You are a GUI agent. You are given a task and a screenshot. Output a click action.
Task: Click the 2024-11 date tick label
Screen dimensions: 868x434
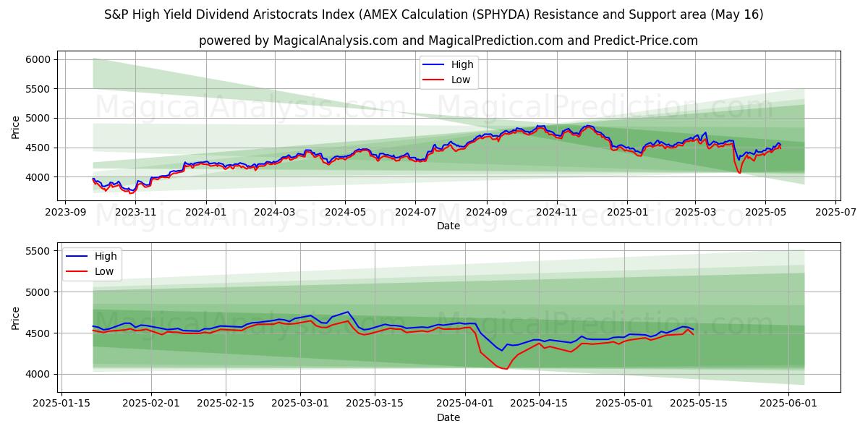(x=556, y=213)
